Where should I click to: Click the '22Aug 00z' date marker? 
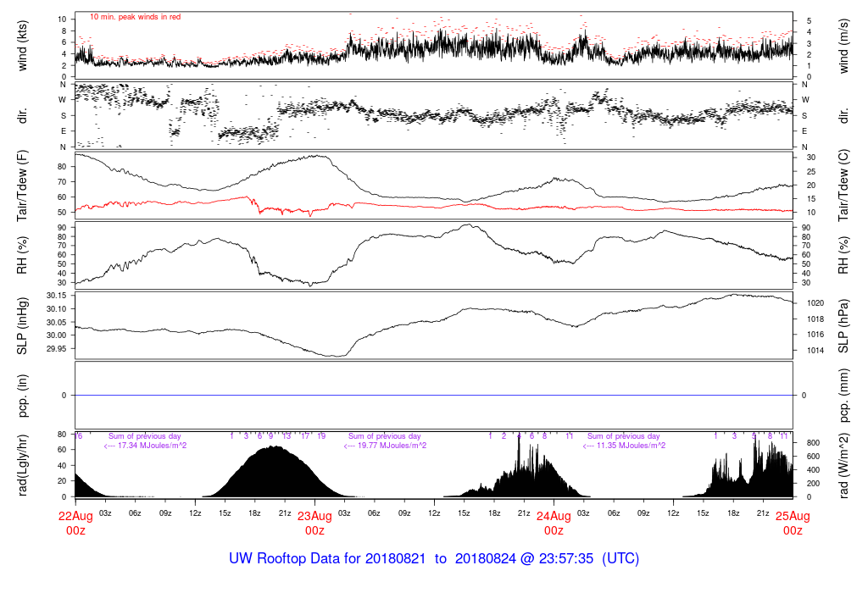(x=75, y=523)
